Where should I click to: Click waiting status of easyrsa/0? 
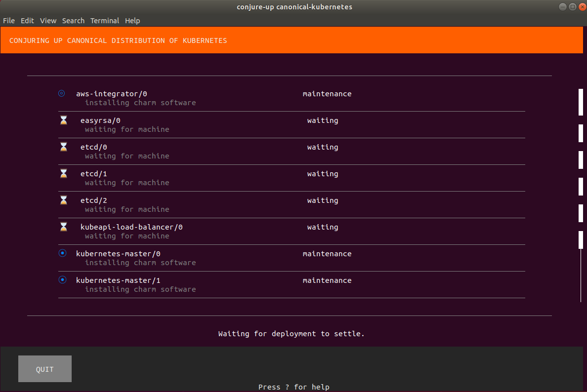point(323,120)
